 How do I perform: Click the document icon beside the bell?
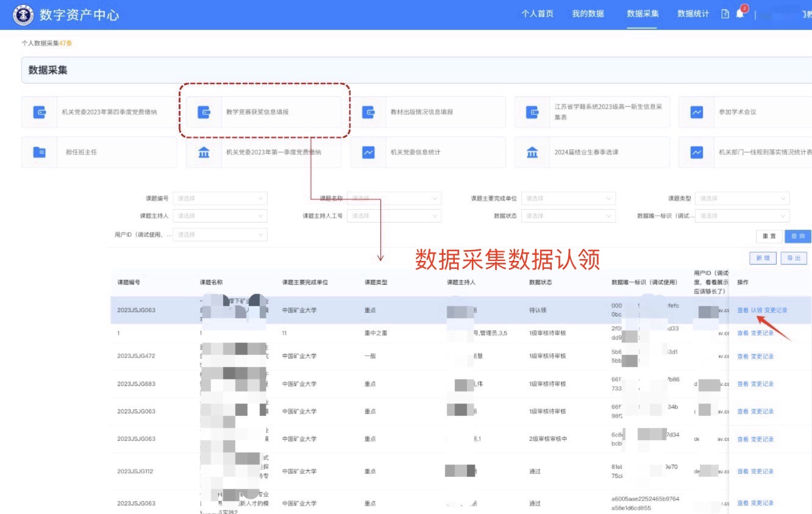tap(725, 14)
